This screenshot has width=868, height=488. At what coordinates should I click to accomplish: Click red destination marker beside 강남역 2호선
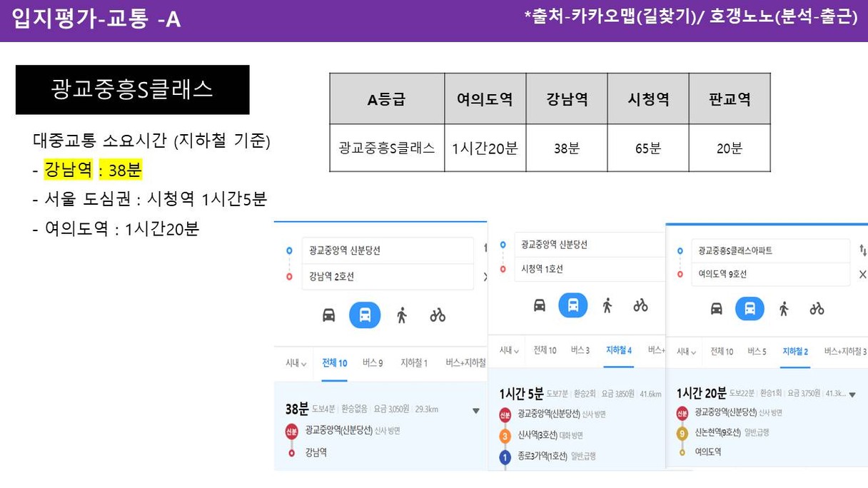coord(289,277)
